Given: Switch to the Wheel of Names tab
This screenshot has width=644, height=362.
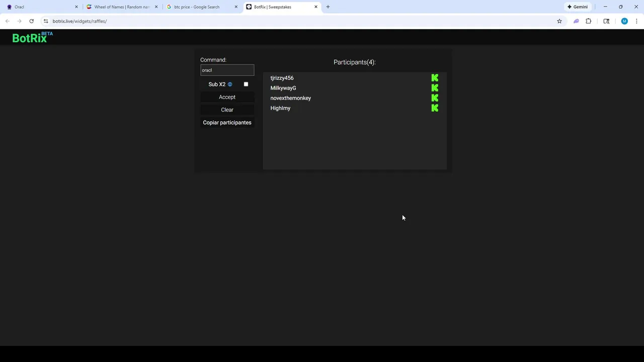Looking at the screenshot, I should coord(122,7).
